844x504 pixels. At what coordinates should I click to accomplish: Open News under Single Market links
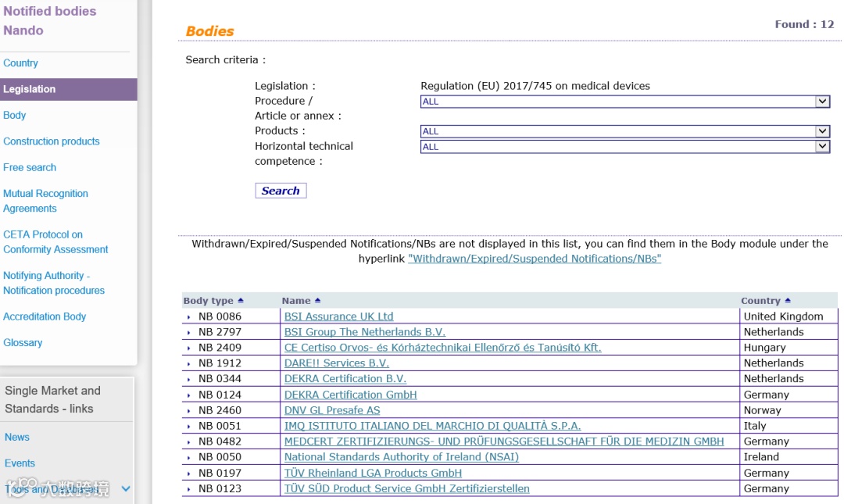[x=16, y=438]
